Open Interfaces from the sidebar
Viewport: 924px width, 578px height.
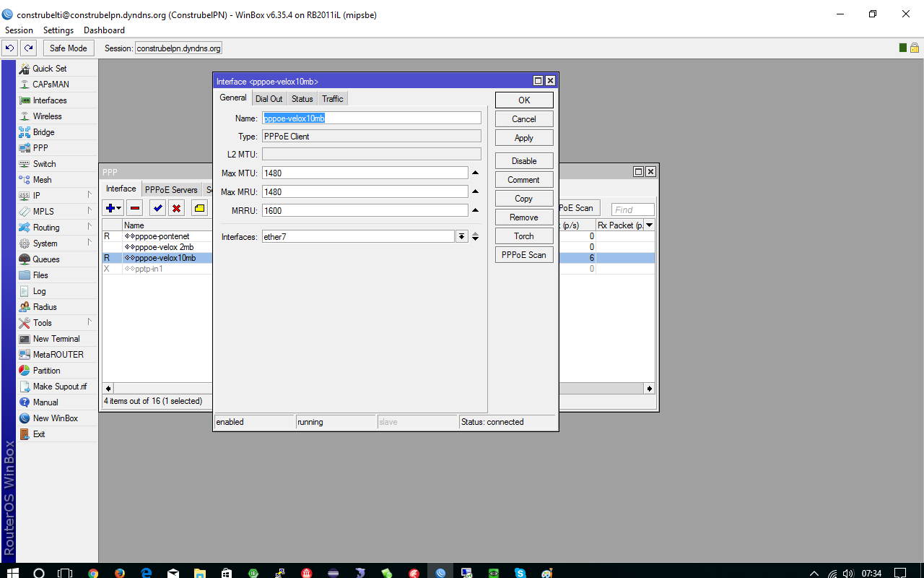click(49, 100)
